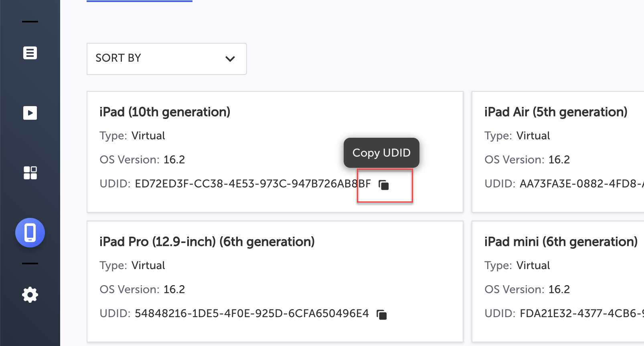Click UDID value starting with 54848216
The height and width of the screenshot is (346, 644).
(251, 314)
